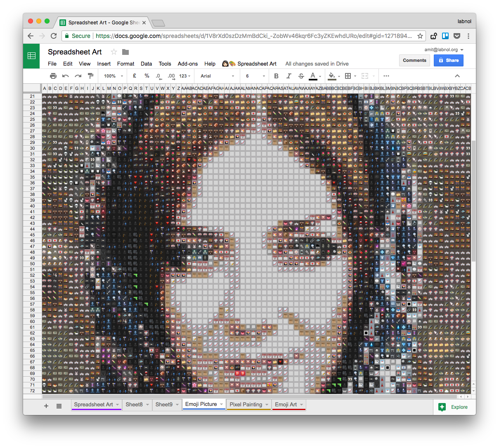Open the Comments panel

[414, 60]
